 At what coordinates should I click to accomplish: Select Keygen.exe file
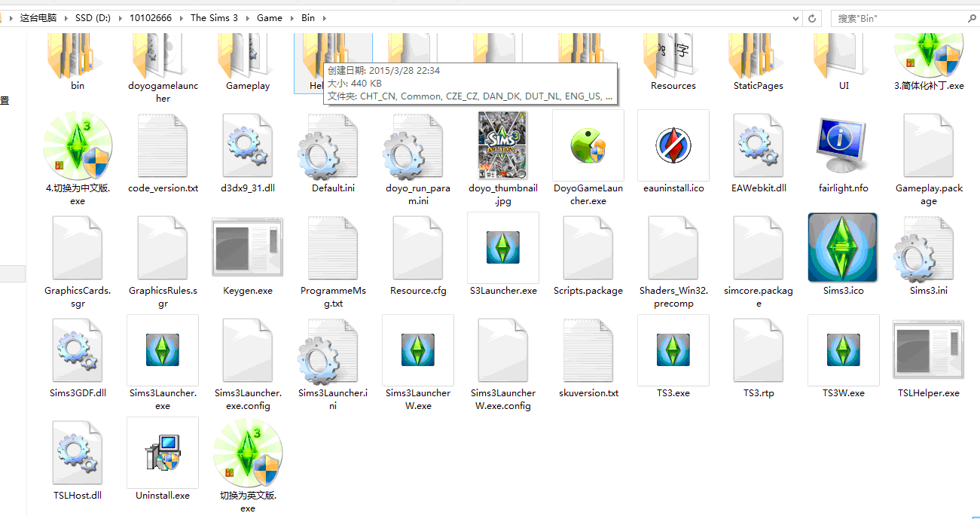pyautogui.click(x=248, y=255)
